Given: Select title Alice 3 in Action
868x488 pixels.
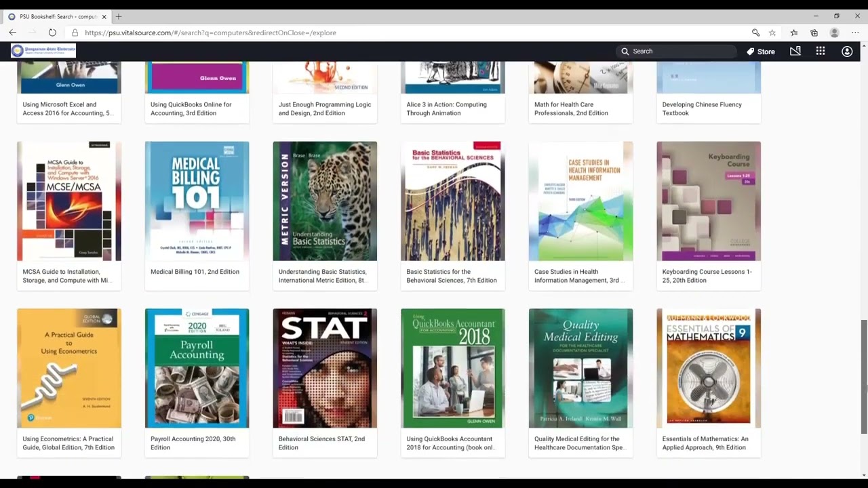Looking at the screenshot, I should [x=446, y=108].
